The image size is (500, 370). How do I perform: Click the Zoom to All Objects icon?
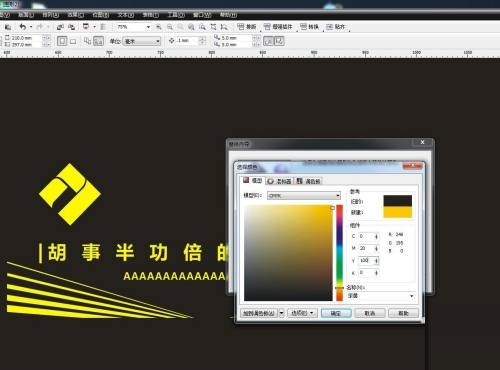191,27
